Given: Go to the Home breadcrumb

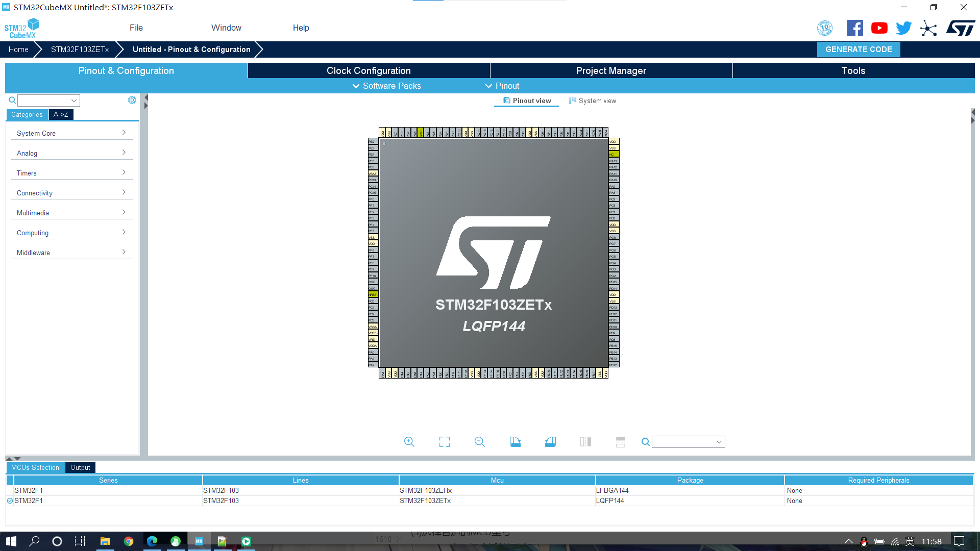Looking at the screenshot, I should coord(18,49).
